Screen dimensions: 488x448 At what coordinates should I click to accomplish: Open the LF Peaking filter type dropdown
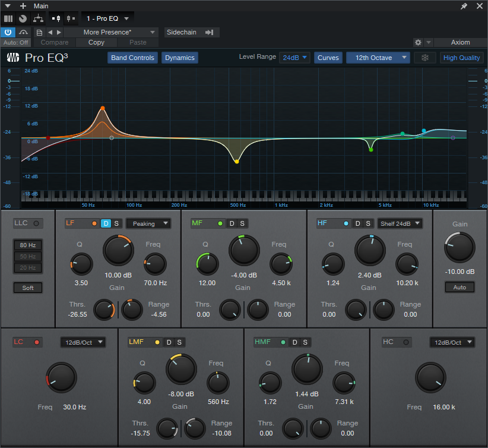coord(148,223)
